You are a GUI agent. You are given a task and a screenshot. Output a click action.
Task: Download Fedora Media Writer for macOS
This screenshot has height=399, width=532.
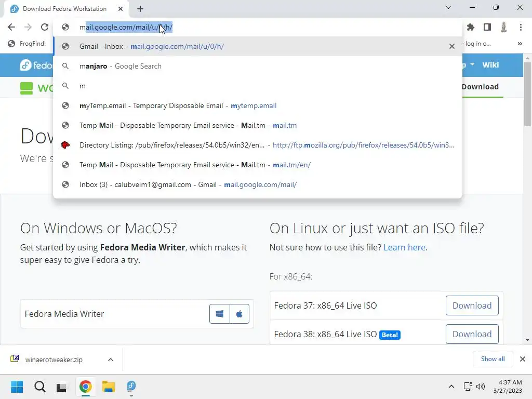pyautogui.click(x=240, y=314)
